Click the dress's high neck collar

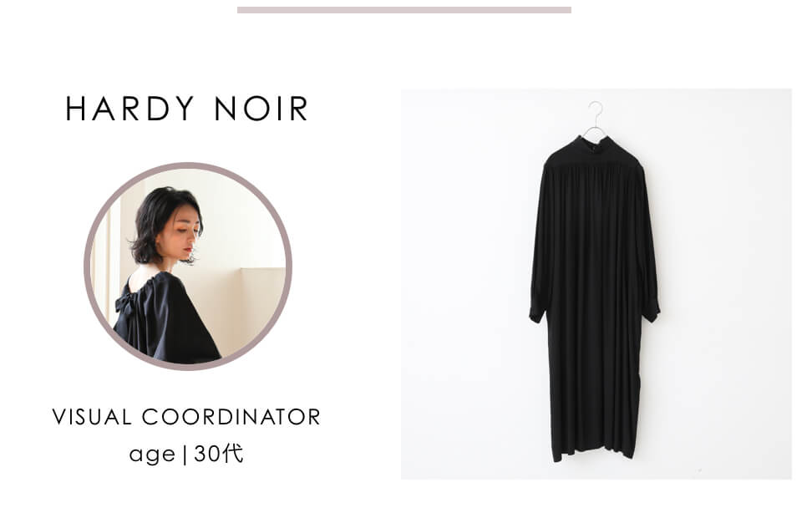[595, 145]
